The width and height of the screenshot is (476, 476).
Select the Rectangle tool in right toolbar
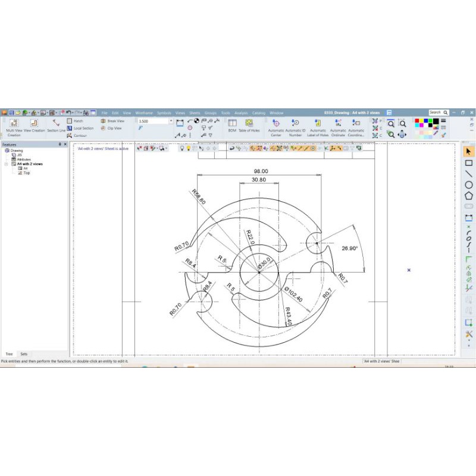tap(469, 163)
